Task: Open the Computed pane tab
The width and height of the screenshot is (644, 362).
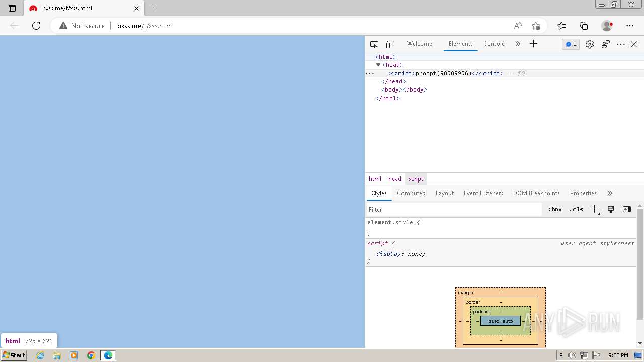Action: 411,193
